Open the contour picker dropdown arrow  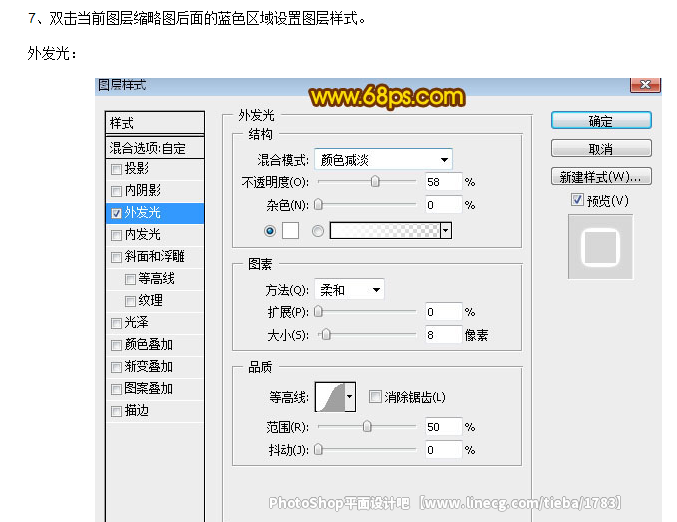350,398
